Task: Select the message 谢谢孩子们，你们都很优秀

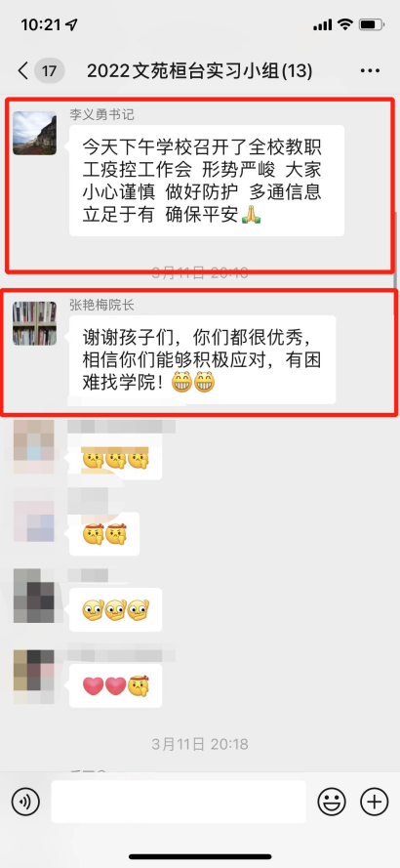Action: tap(203, 359)
